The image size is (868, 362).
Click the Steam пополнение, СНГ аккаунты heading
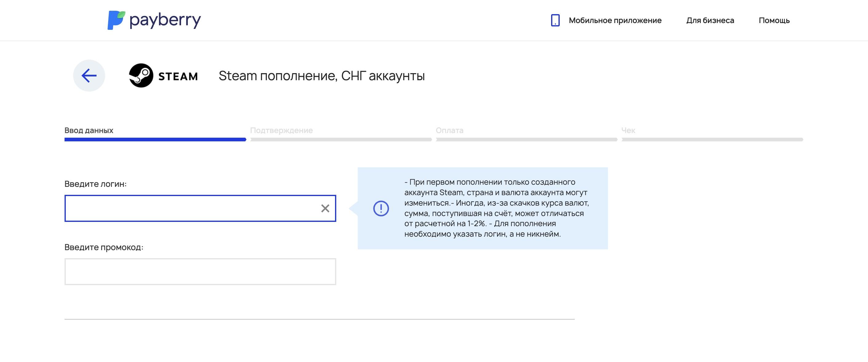(x=322, y=76)
